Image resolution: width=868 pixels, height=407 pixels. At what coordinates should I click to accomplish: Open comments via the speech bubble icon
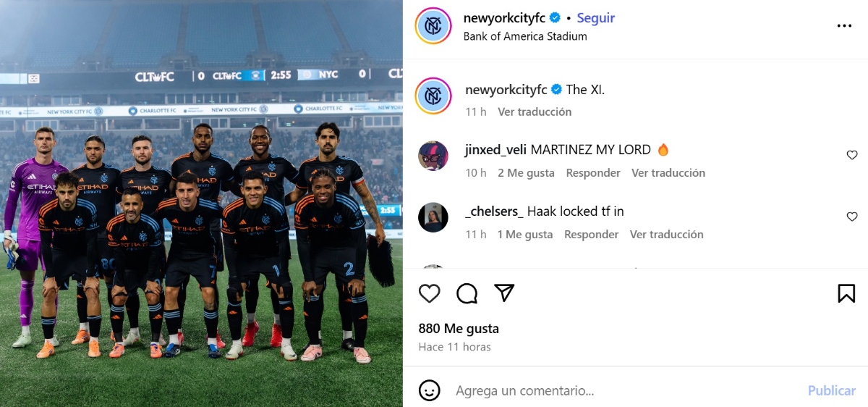[x=467, y=293]
